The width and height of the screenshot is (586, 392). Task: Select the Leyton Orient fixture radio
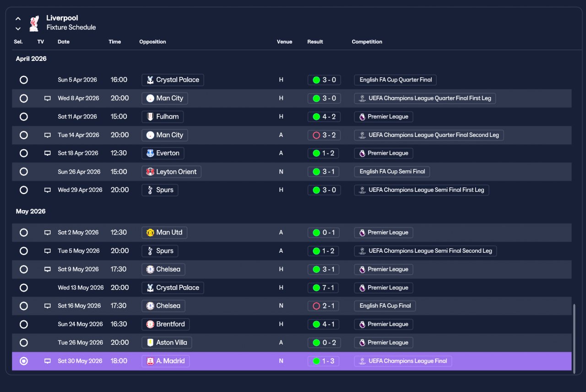(x=24, y=172)
